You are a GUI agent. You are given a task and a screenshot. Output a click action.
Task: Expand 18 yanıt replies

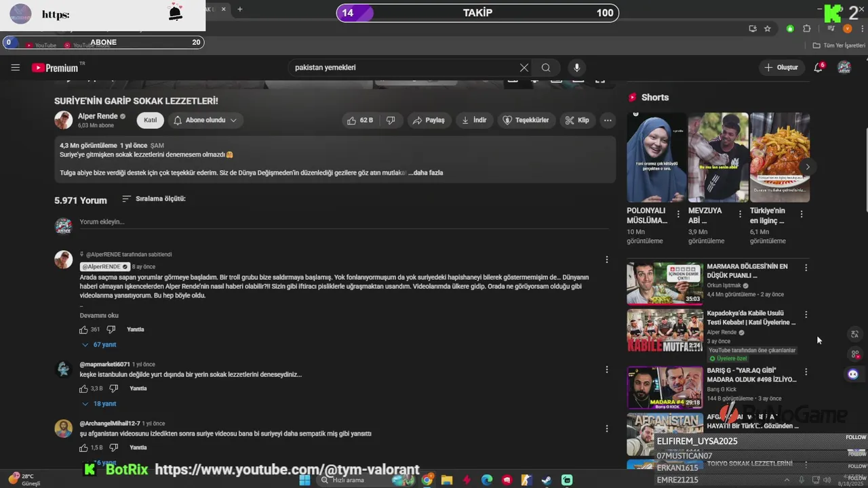(99, 403)
